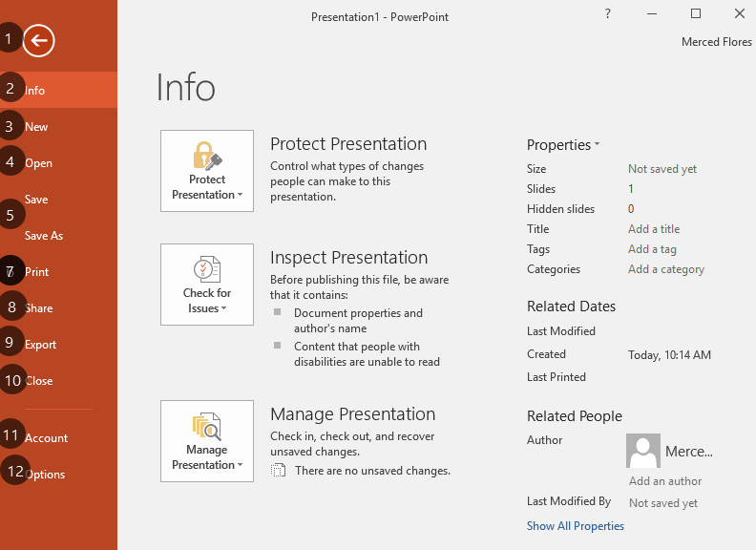This screenshot has height=550, width=756.
Task: Click Add an author field
Action: point(665,481)
